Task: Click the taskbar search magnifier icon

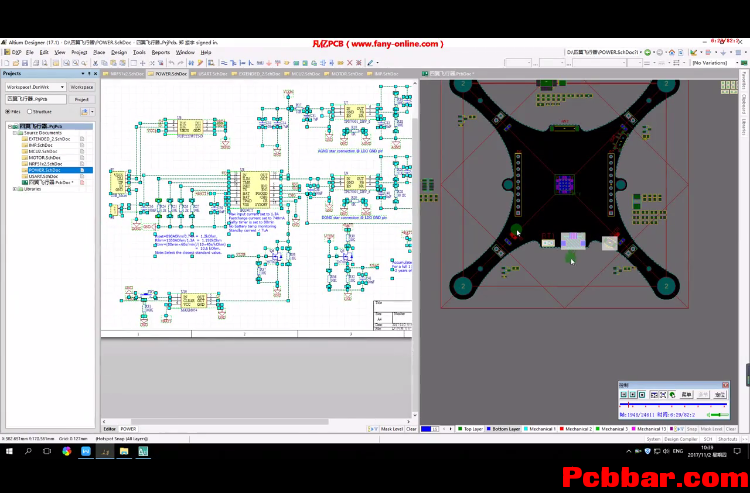Action: [x=28, y=451]
